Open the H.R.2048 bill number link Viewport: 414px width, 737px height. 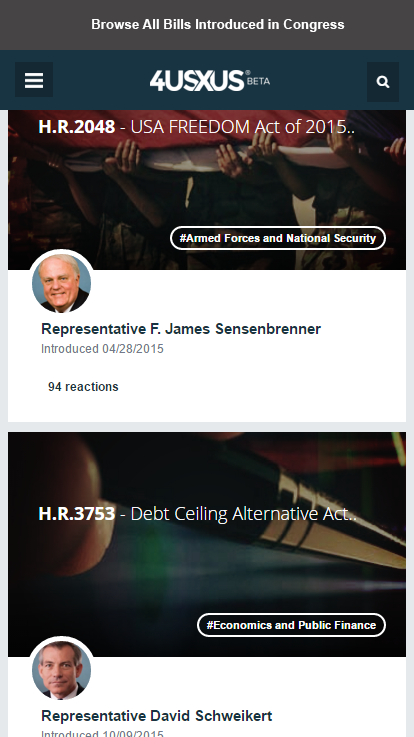coord(77,127)
